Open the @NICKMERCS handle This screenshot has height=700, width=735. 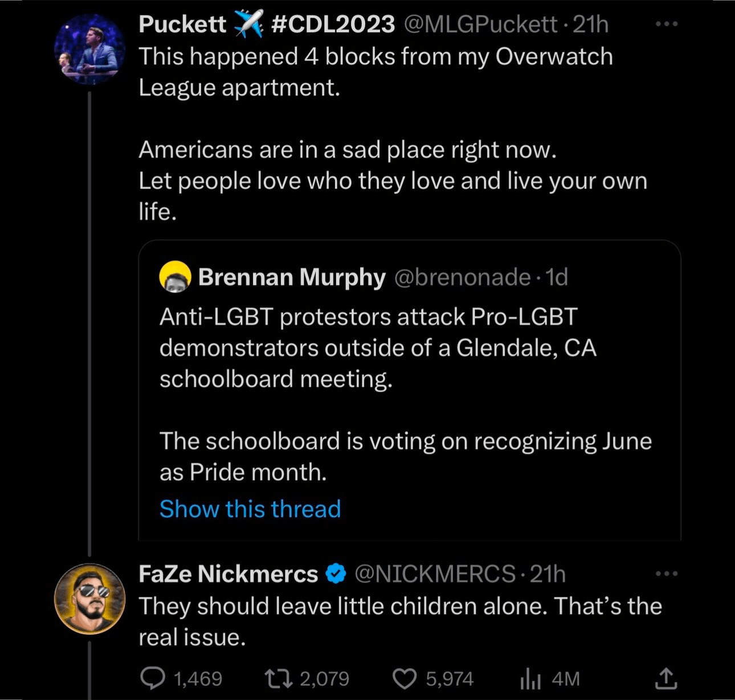435,574
